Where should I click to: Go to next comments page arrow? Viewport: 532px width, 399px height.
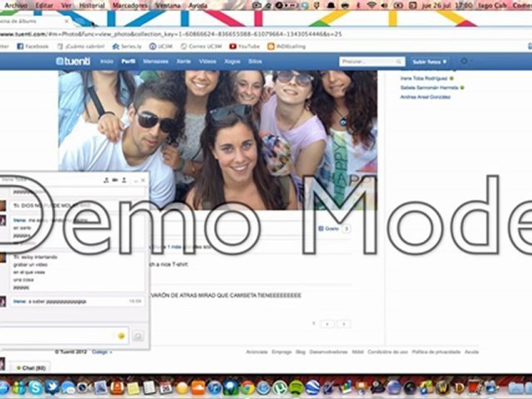(344, 324)
